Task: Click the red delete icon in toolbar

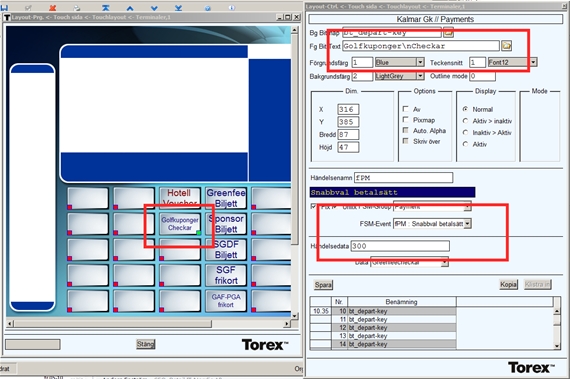Action: [52, 7]
